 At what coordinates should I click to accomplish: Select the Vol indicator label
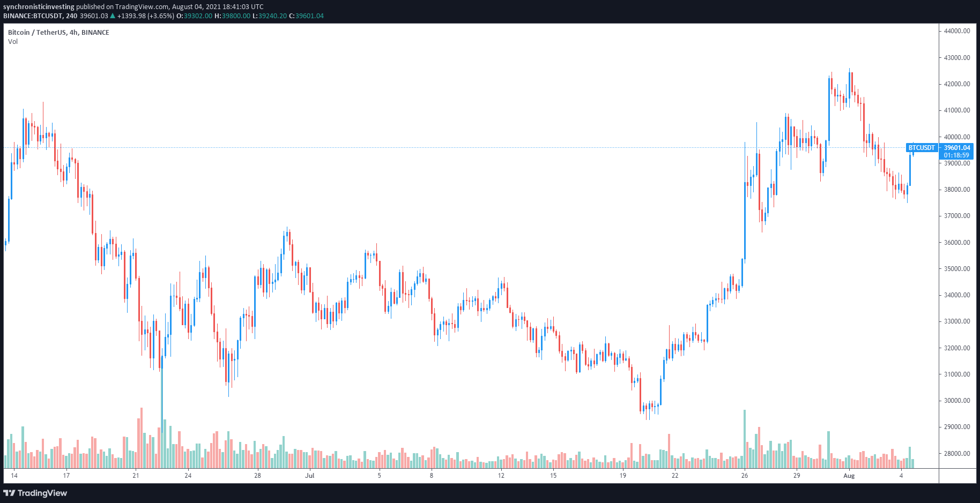(x=13, y=42)
